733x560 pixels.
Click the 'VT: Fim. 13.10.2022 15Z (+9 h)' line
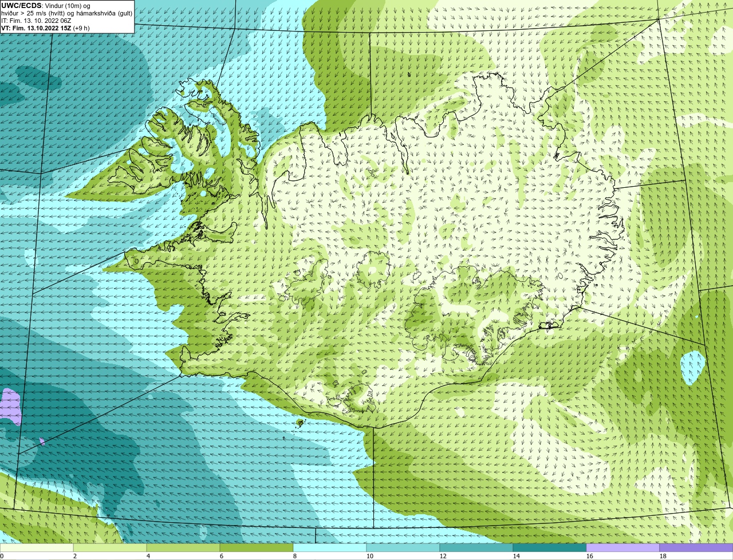click(45, 28)
